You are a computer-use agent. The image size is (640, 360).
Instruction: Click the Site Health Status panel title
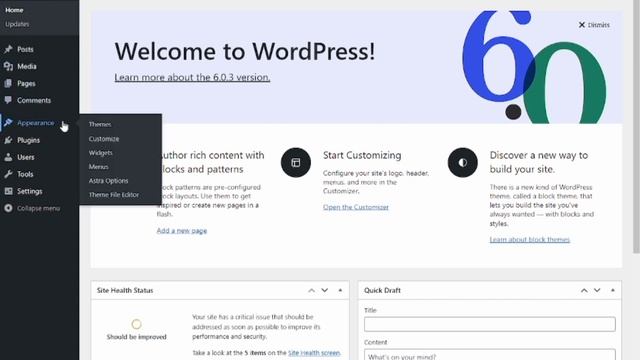pos(125,290)
